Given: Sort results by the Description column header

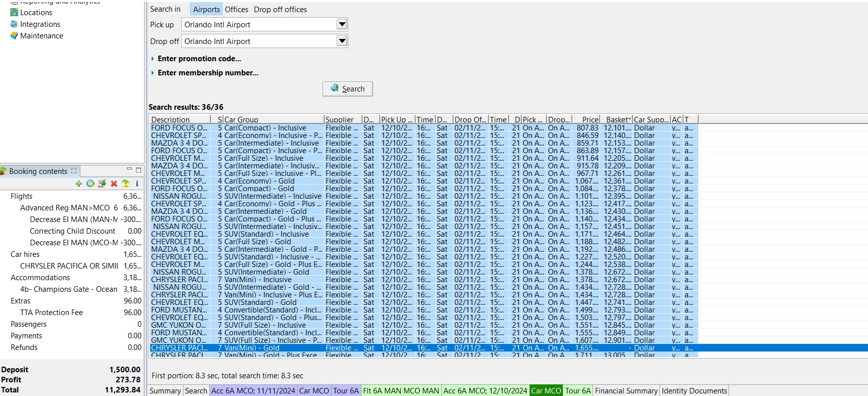Looking at the screenshot, I should 180,119.
